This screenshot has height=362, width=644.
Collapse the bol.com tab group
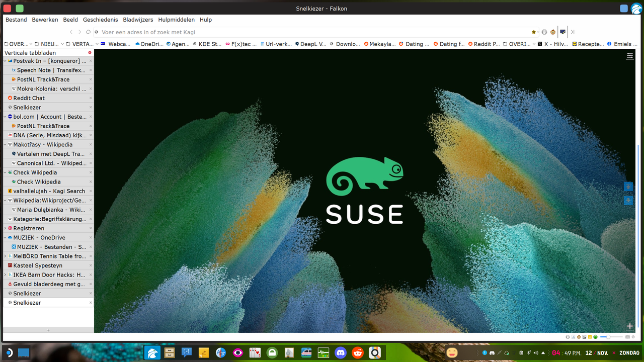6,117
